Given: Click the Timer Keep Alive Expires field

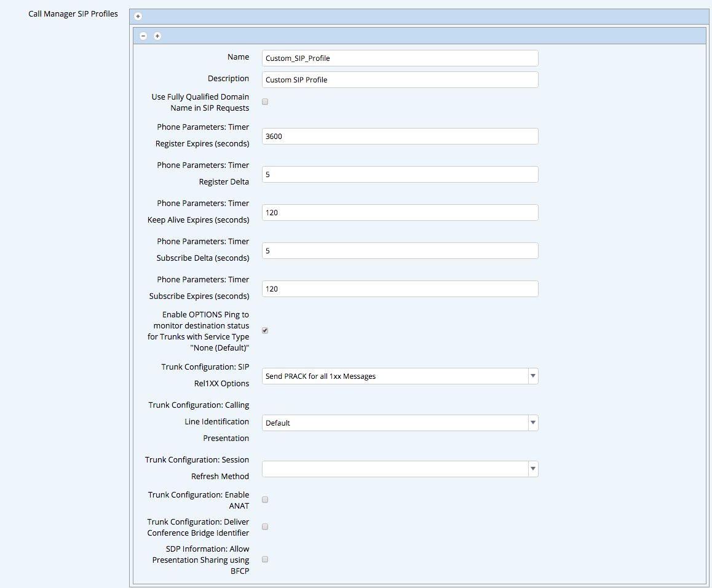Looking at the screenshot, I should point(400,212).
